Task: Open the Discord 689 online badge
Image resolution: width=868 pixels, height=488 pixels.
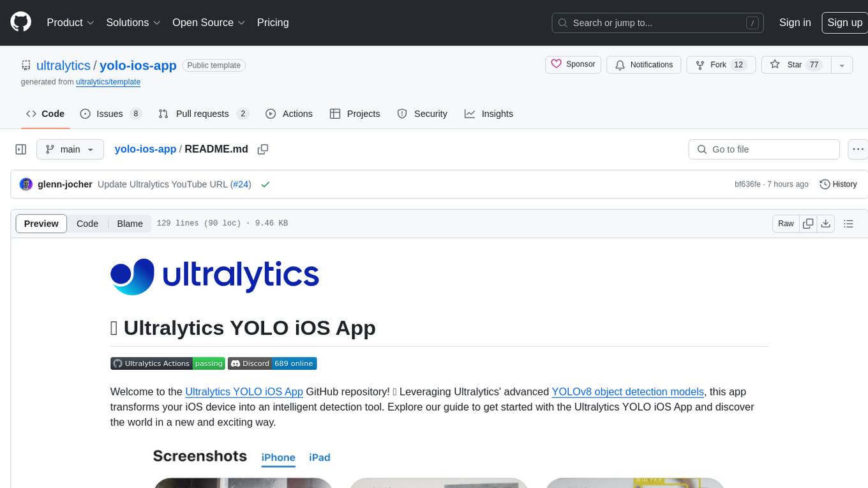Action: 272,363
